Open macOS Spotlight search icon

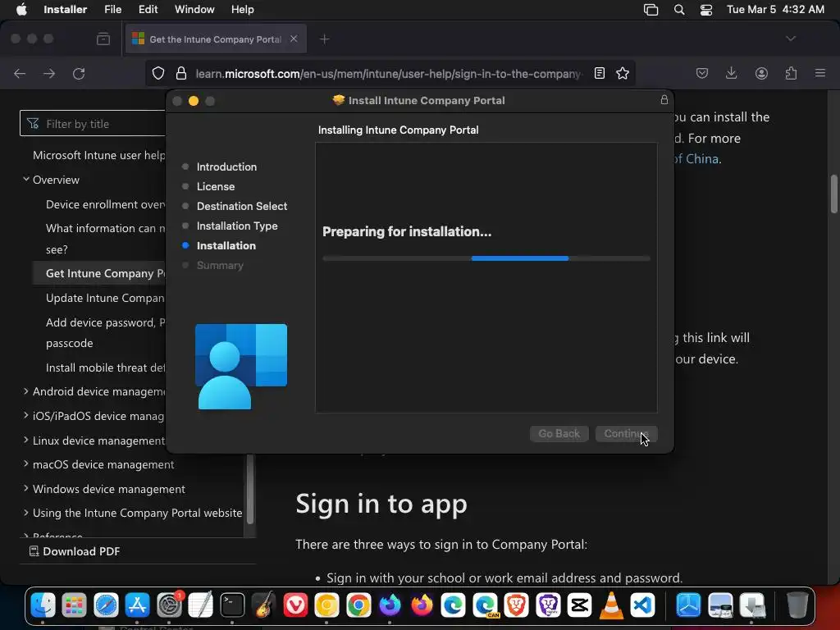tap(678, 10)
